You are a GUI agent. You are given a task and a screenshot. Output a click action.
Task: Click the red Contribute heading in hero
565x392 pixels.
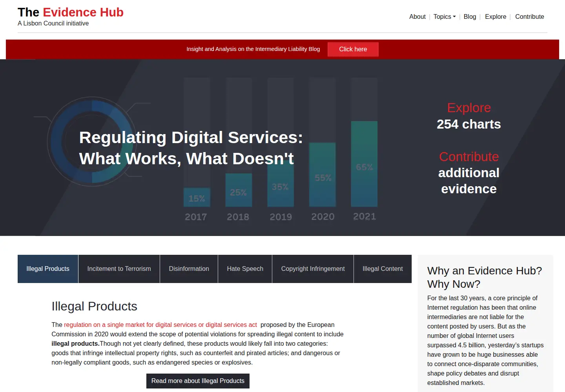pos(469,157)
